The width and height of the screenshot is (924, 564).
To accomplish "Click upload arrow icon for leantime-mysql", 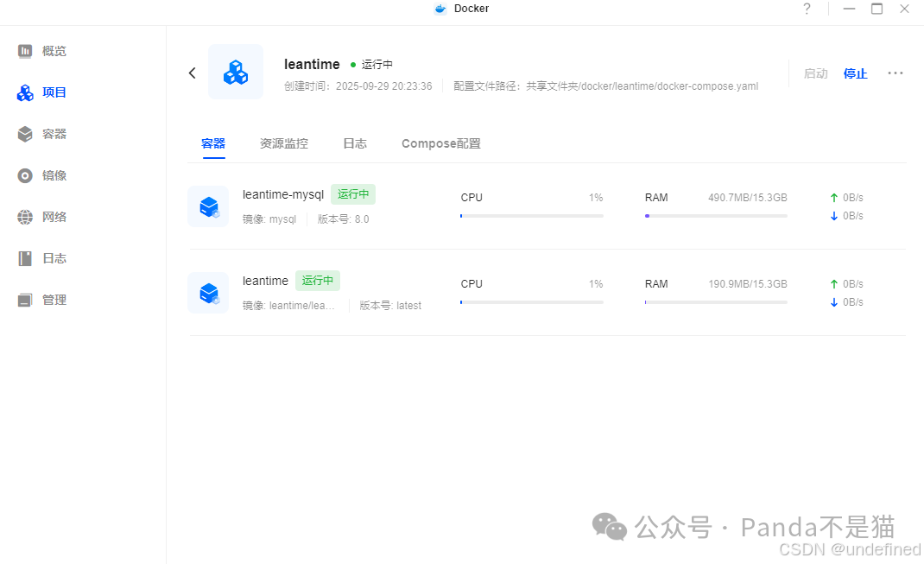I will [834, 198].
